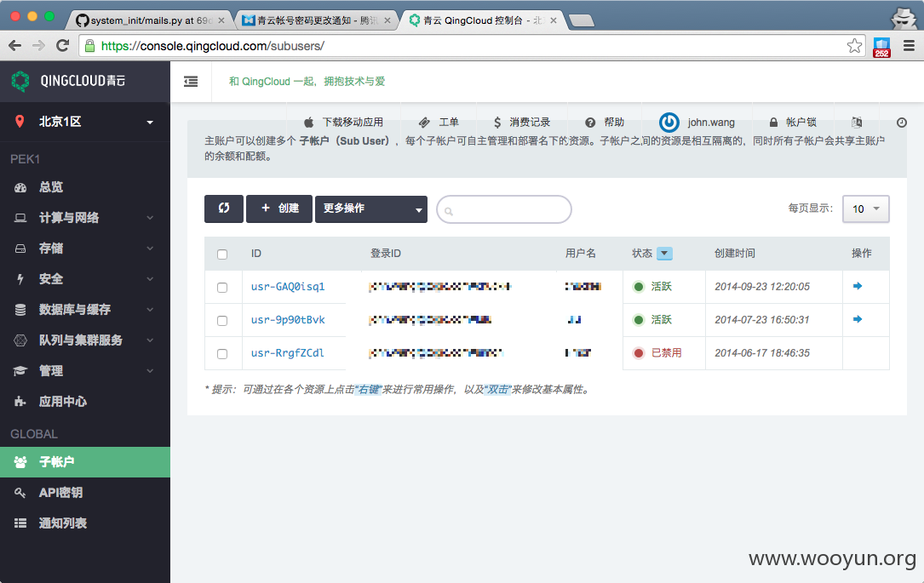This screenshot has height=583, width=924.
Task: Click 帐户锁 account lock
Action: pyautogui.click(x=793, y=123)
